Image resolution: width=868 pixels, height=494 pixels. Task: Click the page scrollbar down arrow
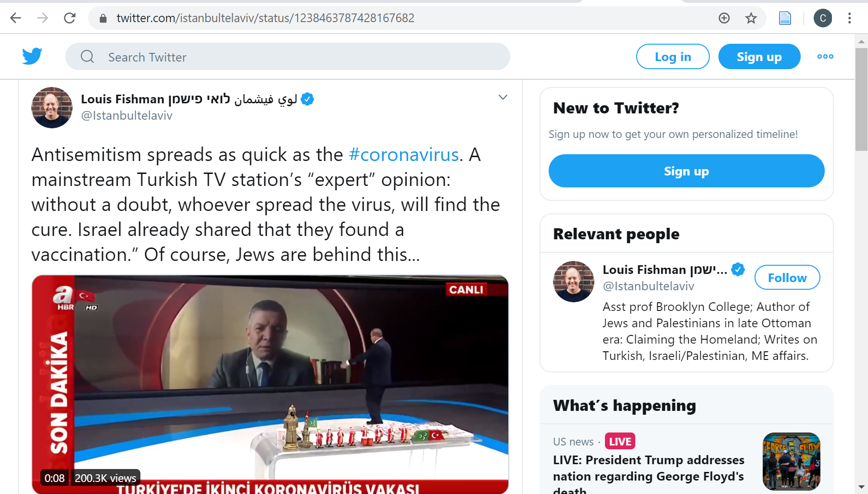[x=861, y=487]
